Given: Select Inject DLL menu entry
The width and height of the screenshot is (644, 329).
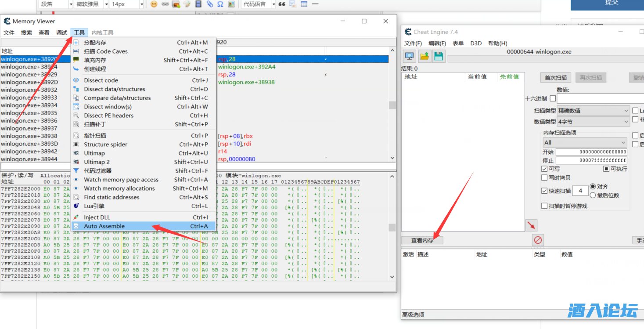Looking at the screenshot, I should point(97,217).
